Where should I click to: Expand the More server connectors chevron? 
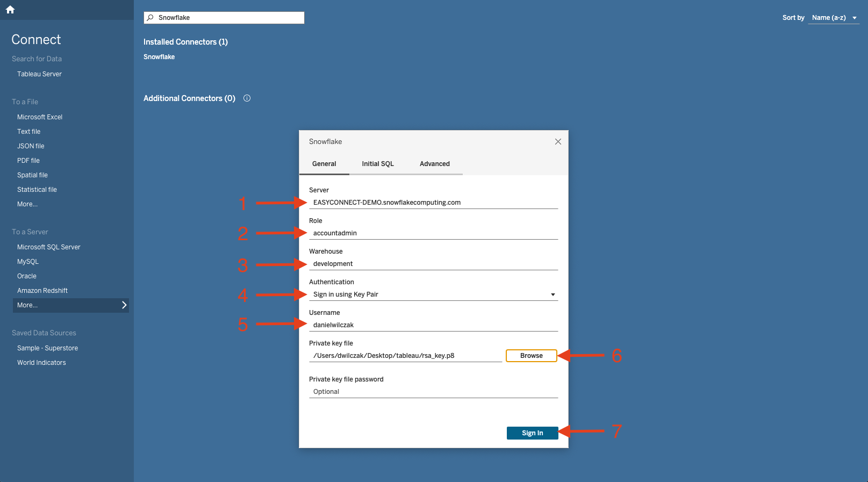[x=124, y=305]
